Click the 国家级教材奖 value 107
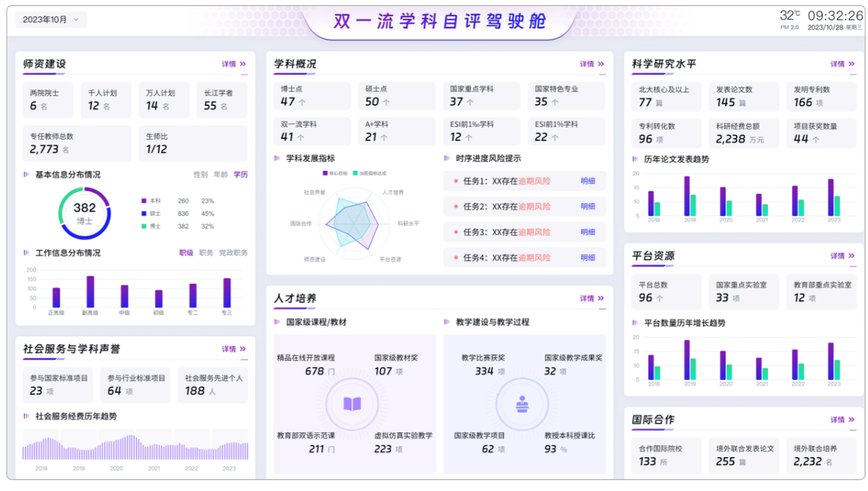868x491 pixels. (383, 371)
